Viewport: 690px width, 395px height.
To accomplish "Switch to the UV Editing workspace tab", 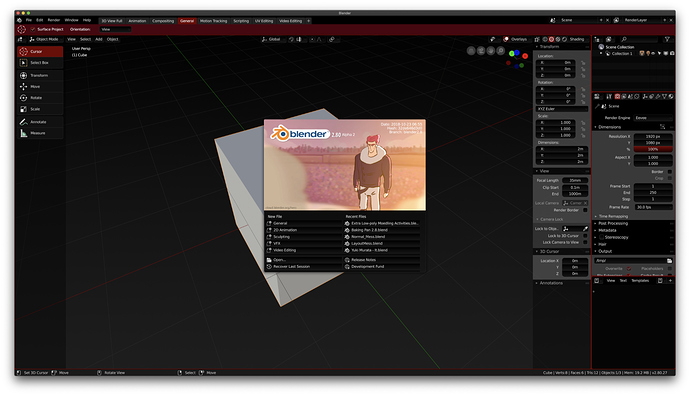I will click(264, 21).
